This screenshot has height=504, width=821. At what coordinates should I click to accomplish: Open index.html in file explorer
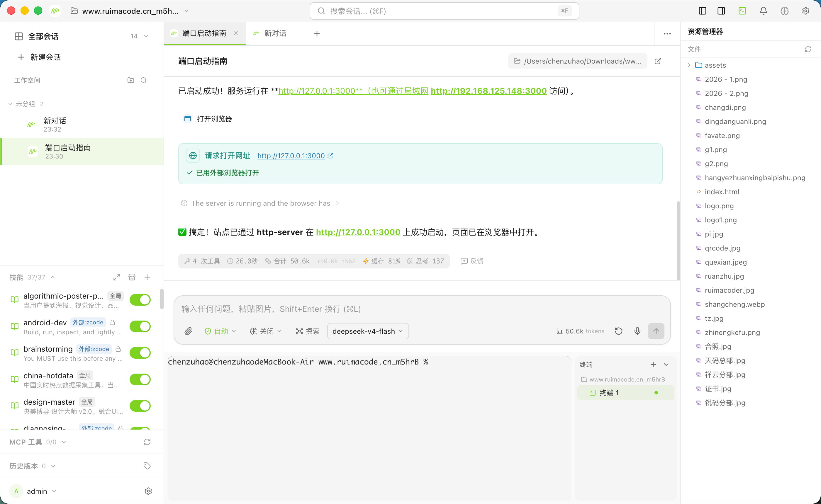[x=722, y=192]
